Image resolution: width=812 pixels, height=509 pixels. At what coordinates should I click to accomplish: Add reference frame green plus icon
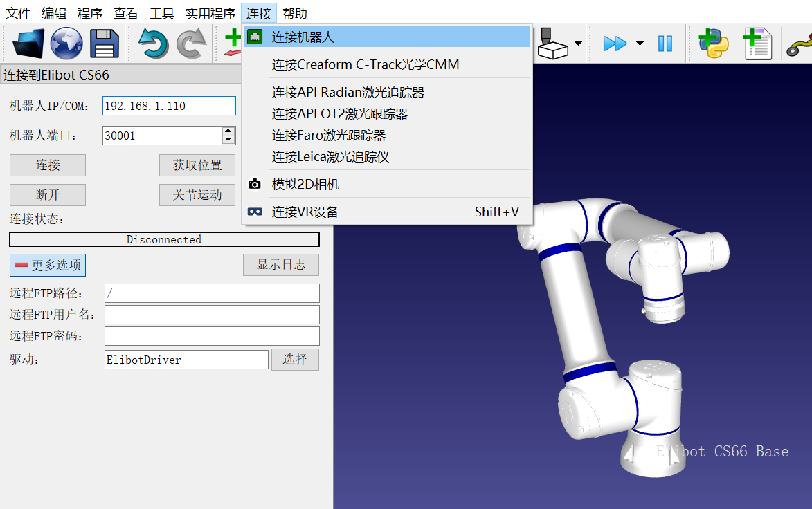click(233, 42)
